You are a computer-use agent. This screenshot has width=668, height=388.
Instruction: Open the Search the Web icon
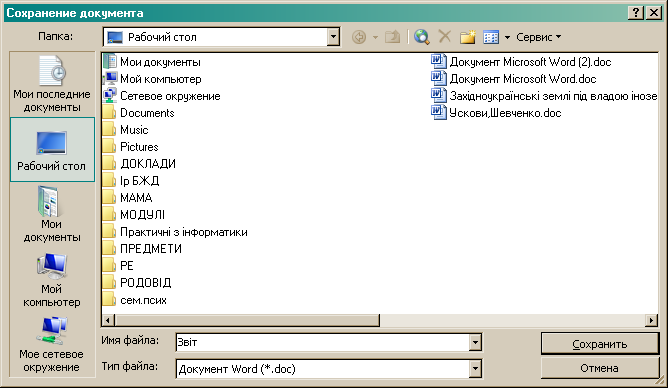pyautogui.click(x=422, y=37)
